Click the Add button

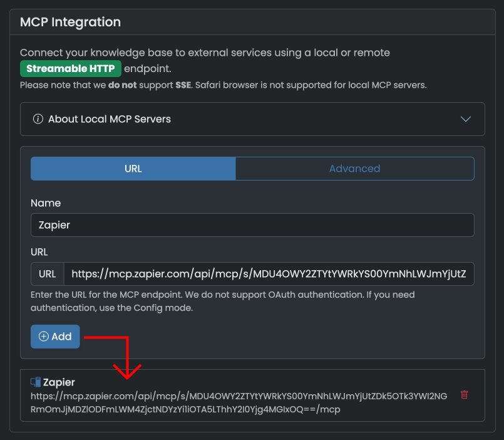[x=55, y=337]
